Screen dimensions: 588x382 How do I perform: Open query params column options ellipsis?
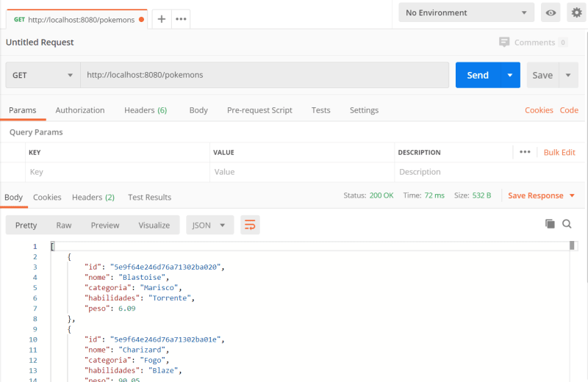525,152
